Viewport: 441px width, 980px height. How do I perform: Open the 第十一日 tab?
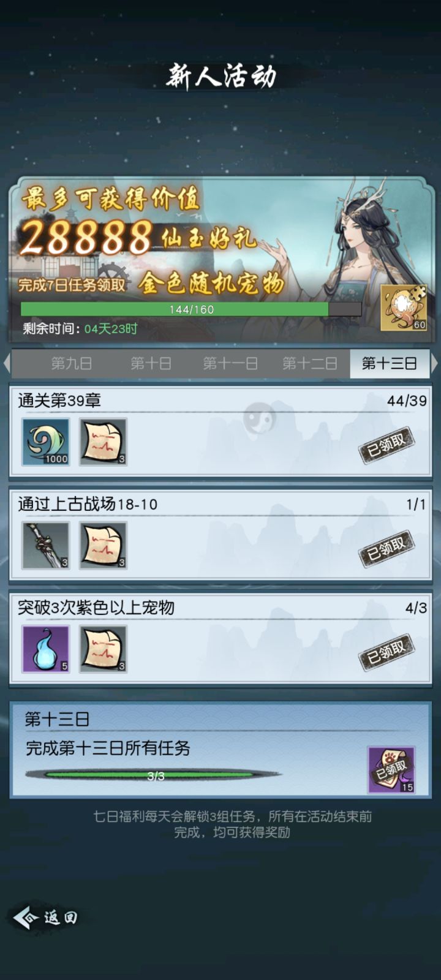(230, 363)
